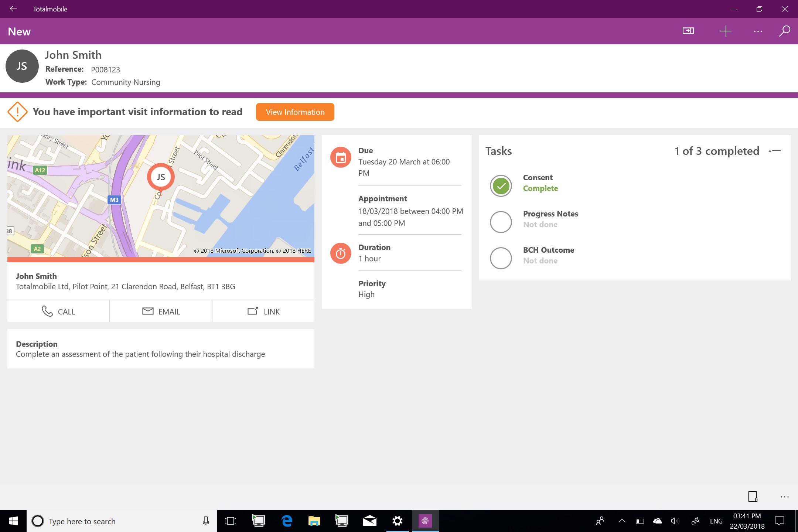Click the JS pin on the map
Viewport: 798px width, 532px height.
pos(161,177)
